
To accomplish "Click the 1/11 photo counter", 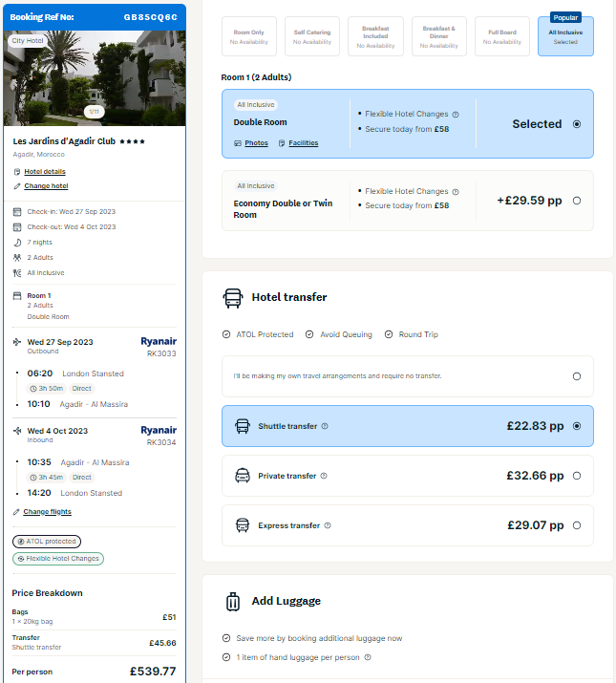I will (x=95, y=112).
